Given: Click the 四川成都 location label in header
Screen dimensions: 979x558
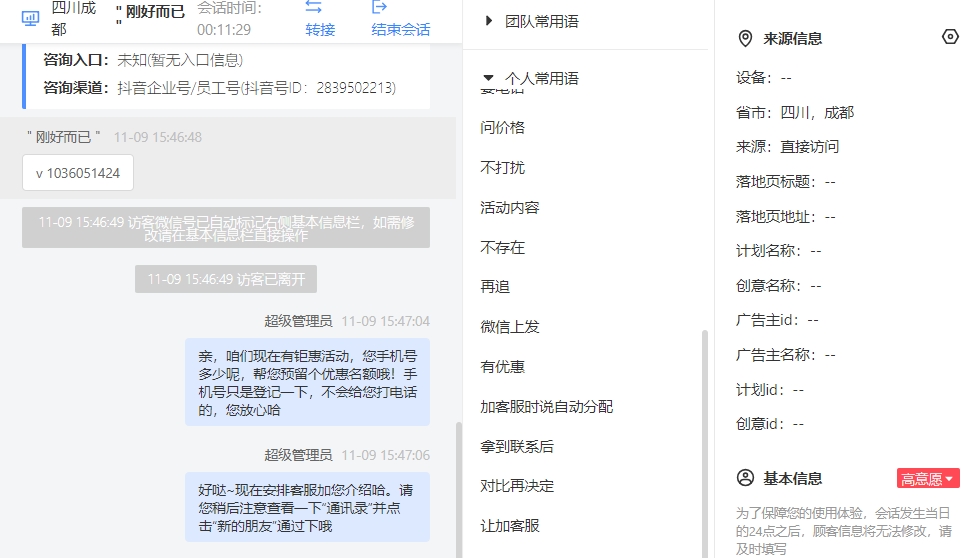Looking at the screenshot, I should [x=73, y=19].
